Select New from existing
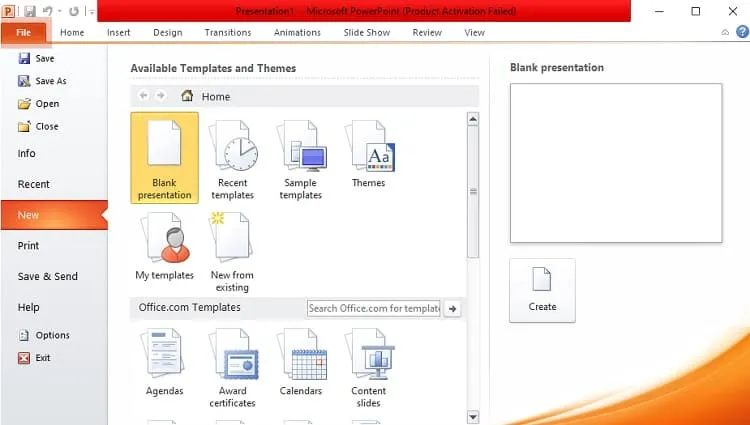The width and height of the screenshot is (750, 425). (232, 252)
